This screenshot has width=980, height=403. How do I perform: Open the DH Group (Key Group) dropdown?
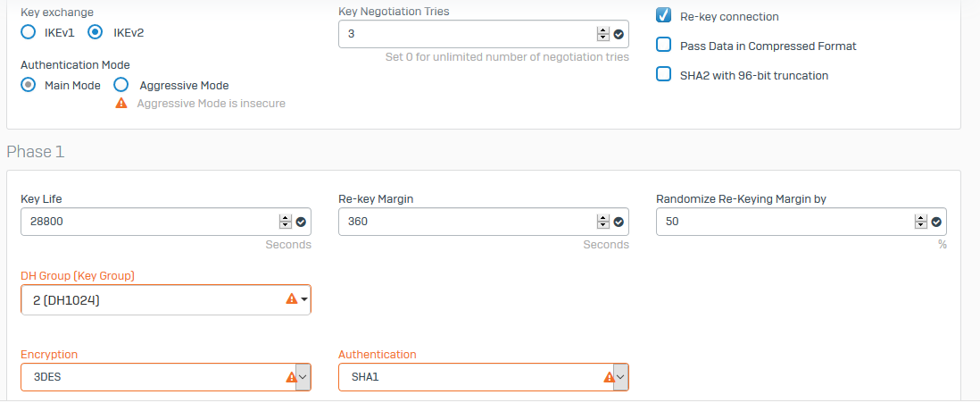tap(166, 299)
